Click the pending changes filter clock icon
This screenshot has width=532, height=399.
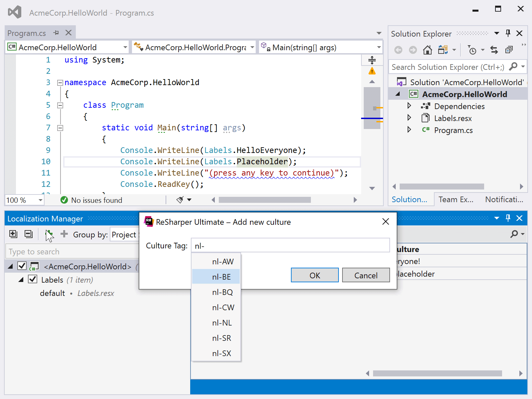point(472,50)
